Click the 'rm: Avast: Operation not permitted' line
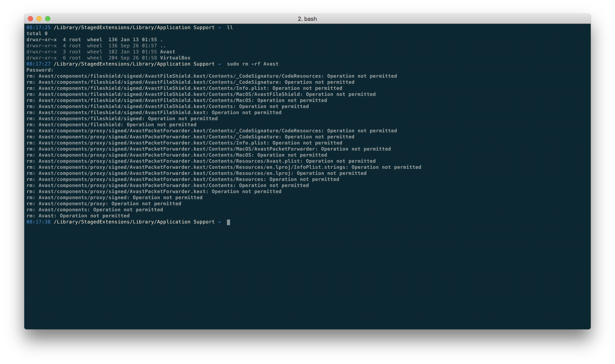 (x=78, y=216)
